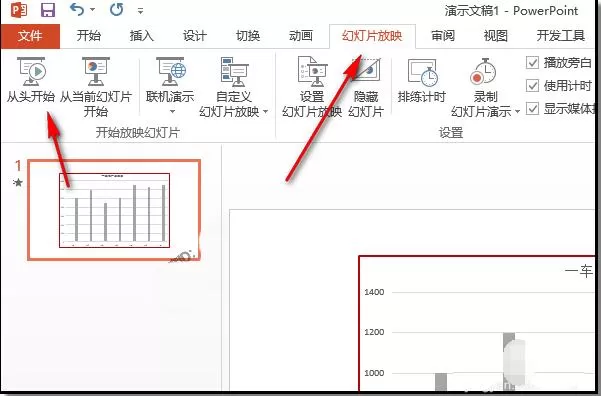Click the 排练计时 text label
Image resolution: width=601 pixels, height=396 pixels.
[x=422, y=97]
